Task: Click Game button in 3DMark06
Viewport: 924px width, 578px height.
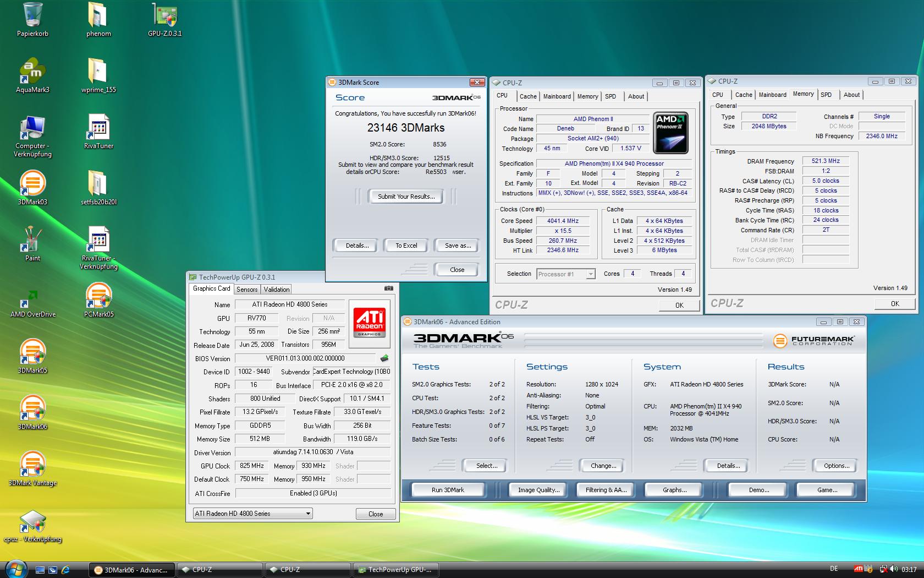Action: tap(827, 490)
